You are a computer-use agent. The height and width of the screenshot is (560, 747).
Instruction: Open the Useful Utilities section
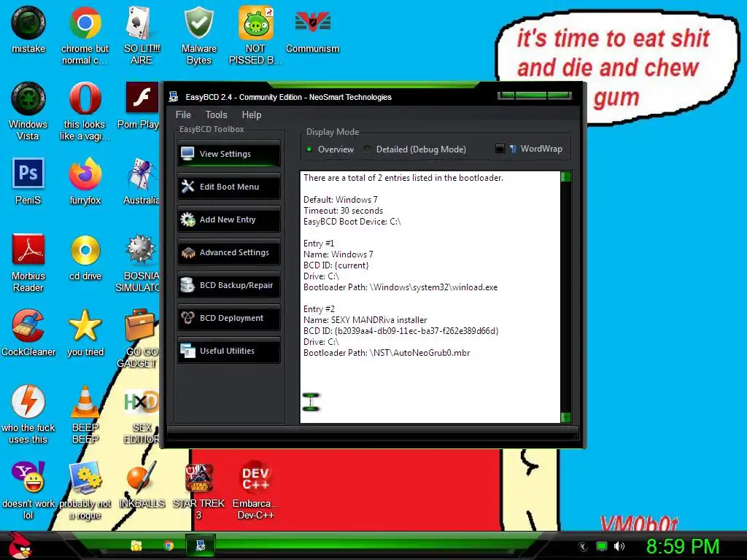(x=228, y=351)
